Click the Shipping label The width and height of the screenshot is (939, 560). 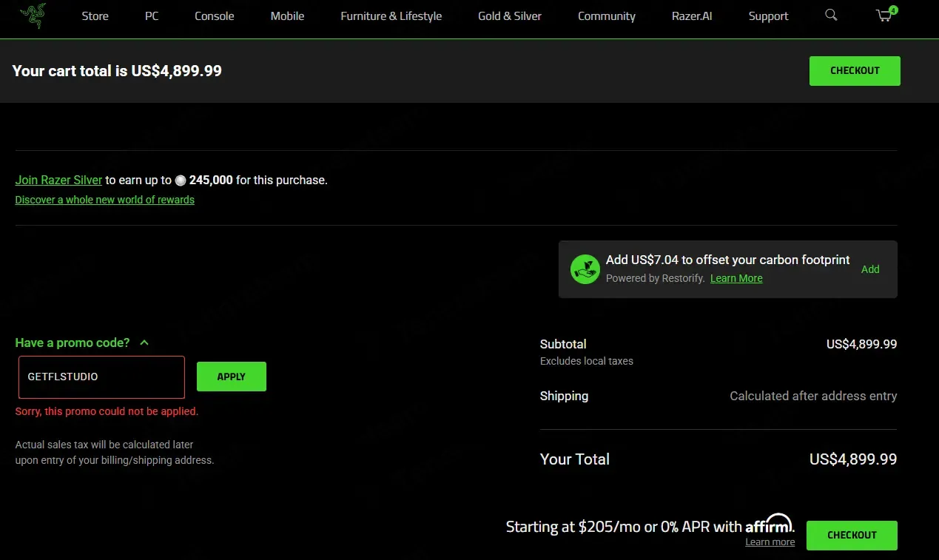[564, 396]
